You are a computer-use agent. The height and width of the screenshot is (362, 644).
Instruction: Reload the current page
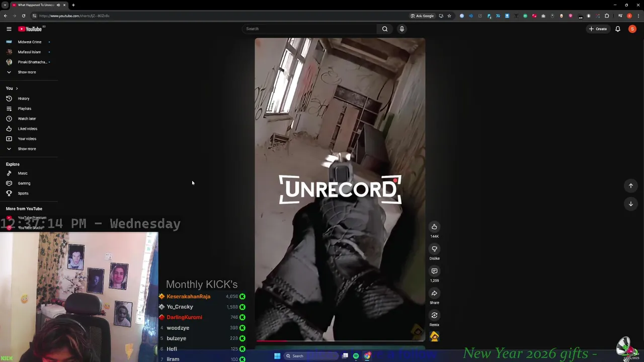(23, 16)
